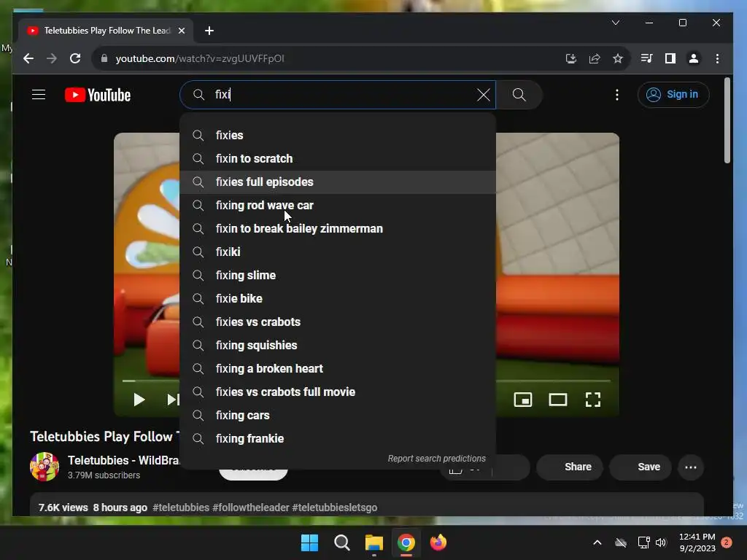Click the Share button
This screenshot has width=747, height=560.
[x=570, y=467]
